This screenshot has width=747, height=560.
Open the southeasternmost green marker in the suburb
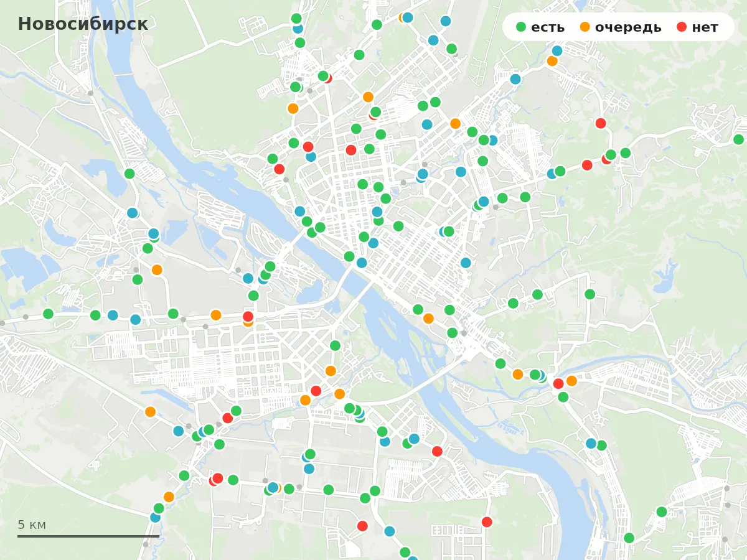(x=662, y=511)
